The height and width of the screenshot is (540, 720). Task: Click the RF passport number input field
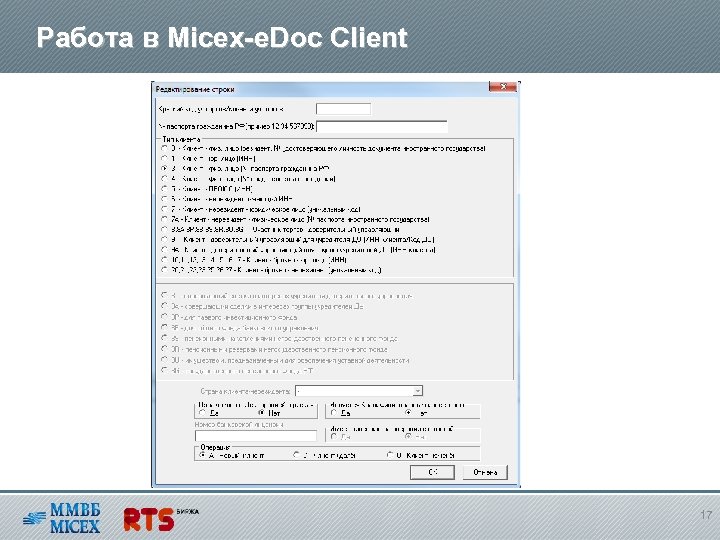coord(382,126)
